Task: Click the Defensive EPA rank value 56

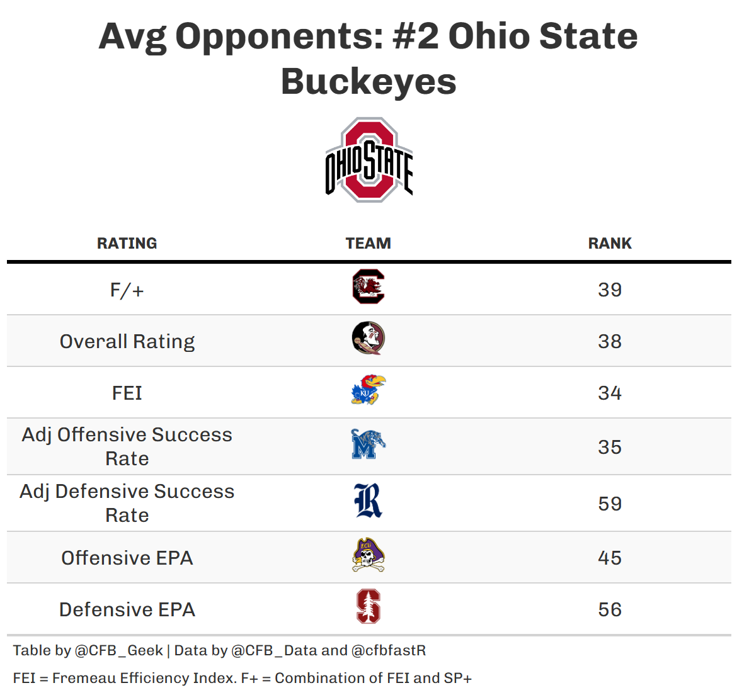Action: [610, 610]
